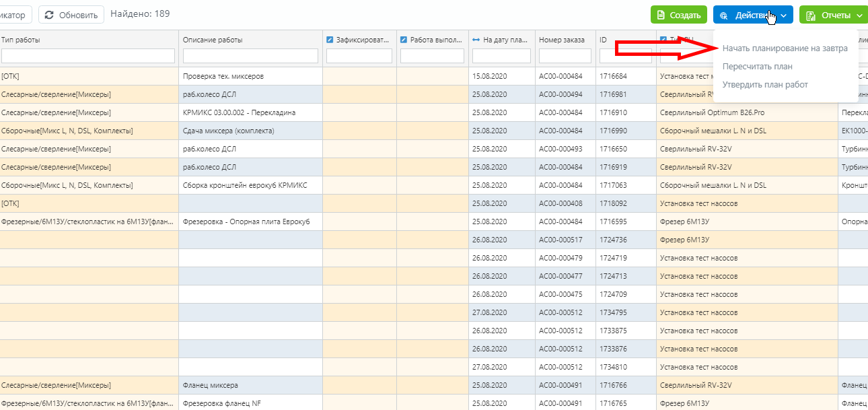Click the gear icon on Действия button
The image size is (868, 410).
pos(724,15)
